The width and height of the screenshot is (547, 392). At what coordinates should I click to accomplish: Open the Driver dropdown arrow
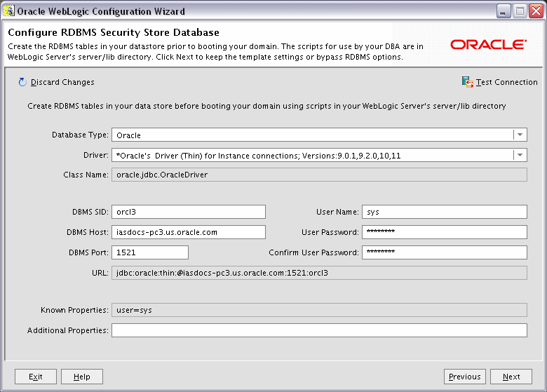[x=520, y=155]
